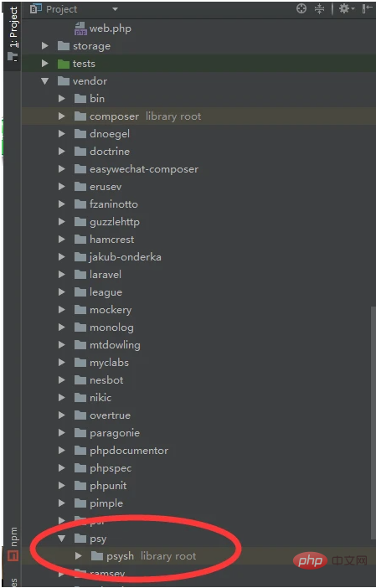Open the project panel settings gear
Image resolution: width=376 pixels, height=588 pixels.
[x=346, y=8]
